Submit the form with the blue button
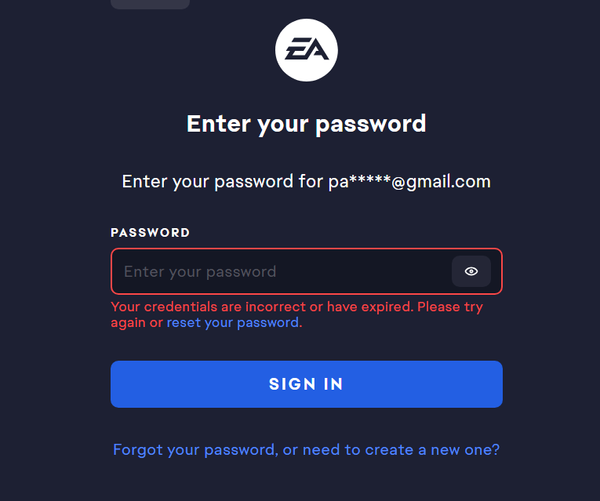 coord(306,384)
